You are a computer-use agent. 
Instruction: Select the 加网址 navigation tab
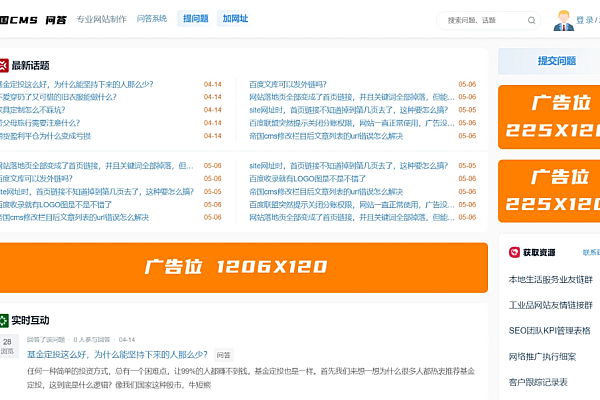(x=235, y=19)
